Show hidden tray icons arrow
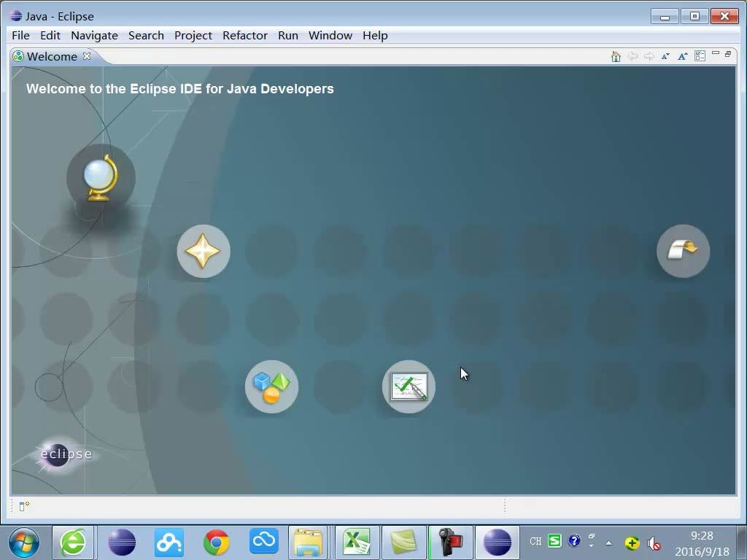This screenshot has height=560, width=747. tap(608, 542)
